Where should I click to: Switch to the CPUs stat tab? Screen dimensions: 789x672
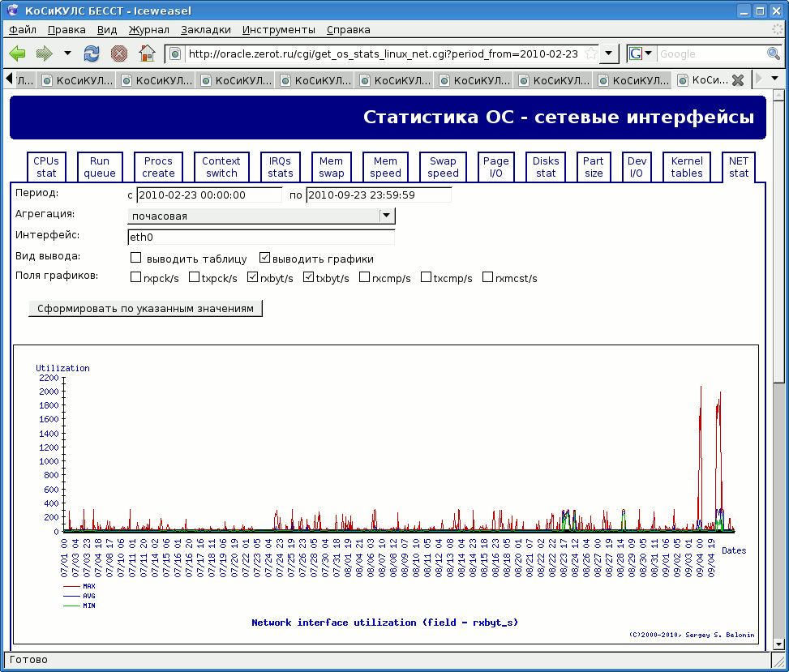tap(46, 167)
